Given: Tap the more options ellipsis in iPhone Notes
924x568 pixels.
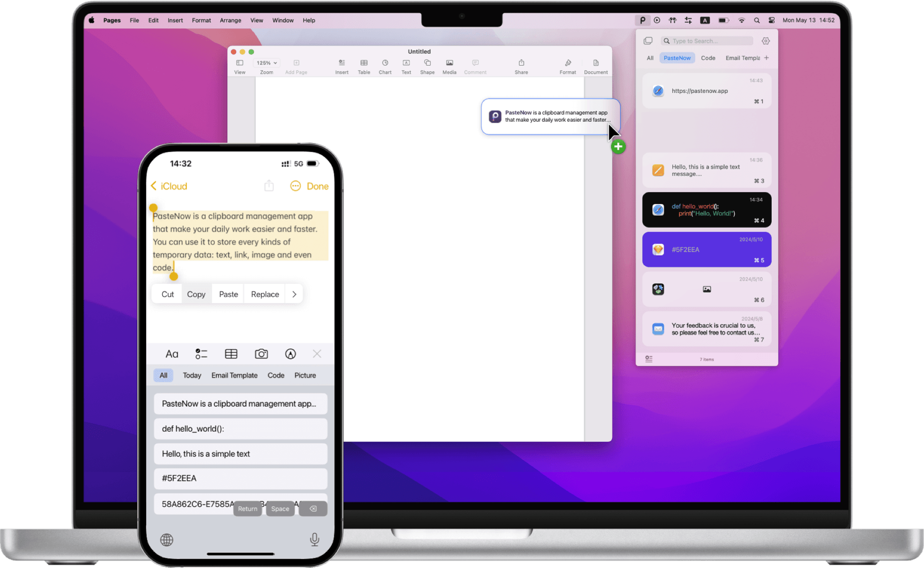Looking at the screenshot, I should tap(295, 186).
